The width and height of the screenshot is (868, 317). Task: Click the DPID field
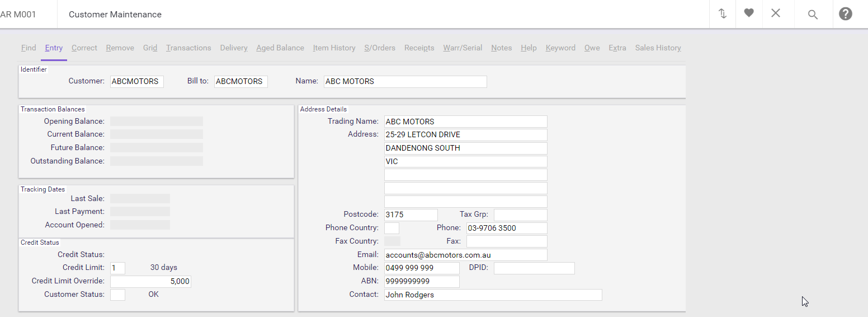point(534,268)
